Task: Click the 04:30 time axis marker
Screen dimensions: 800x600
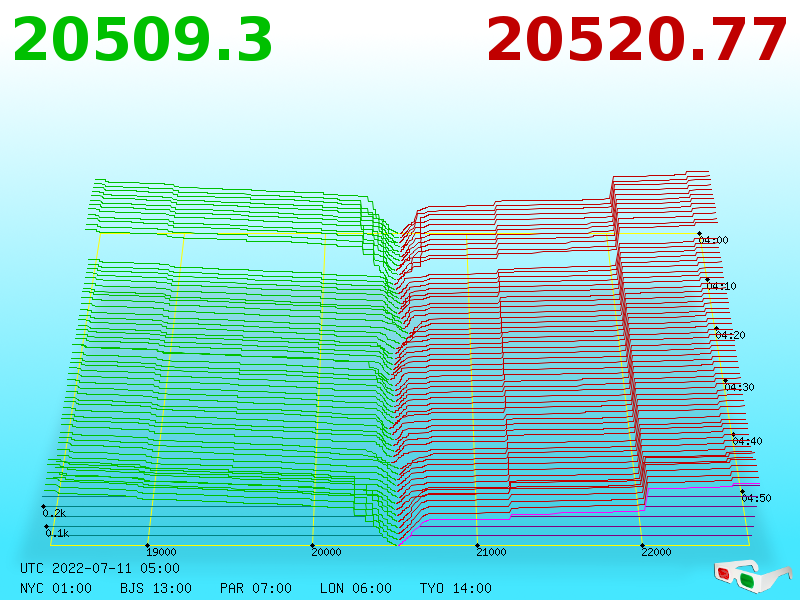Action: click(x=739, y=387)
